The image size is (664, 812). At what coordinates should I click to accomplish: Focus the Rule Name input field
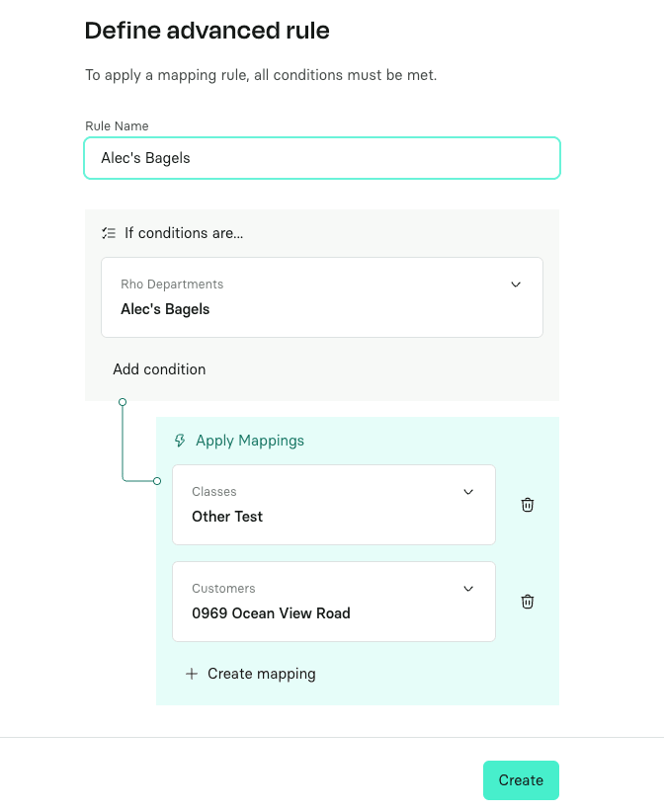pyautogui.click(x=322, y=158)
